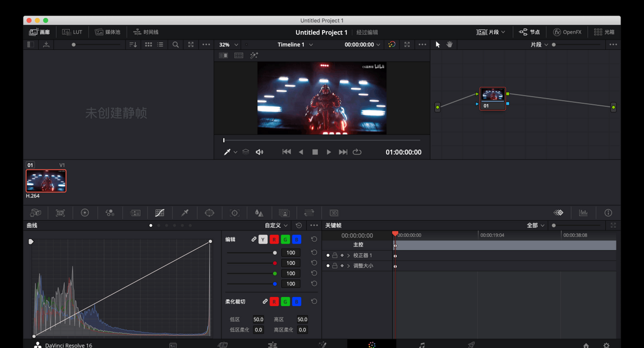Open the Information panel icon
Viewport: 644px width, 348px height.
click(608, 213)
